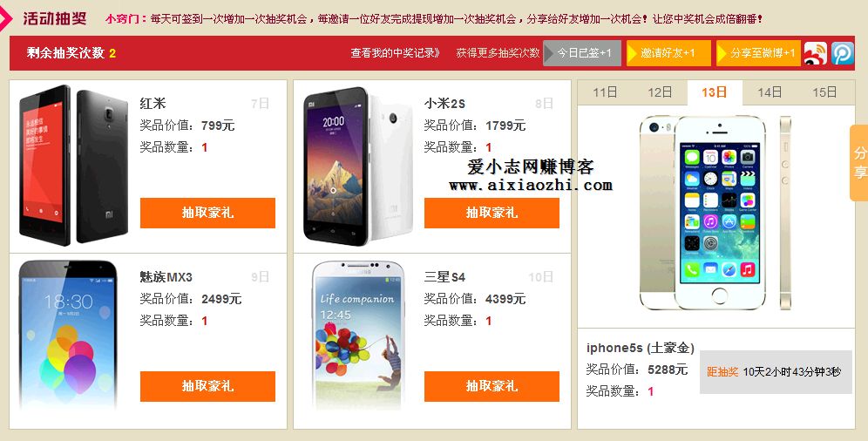Click the 邀请好友+1 invite button
Viewport: 868px width, 441px height.
[x=668, y=53]
